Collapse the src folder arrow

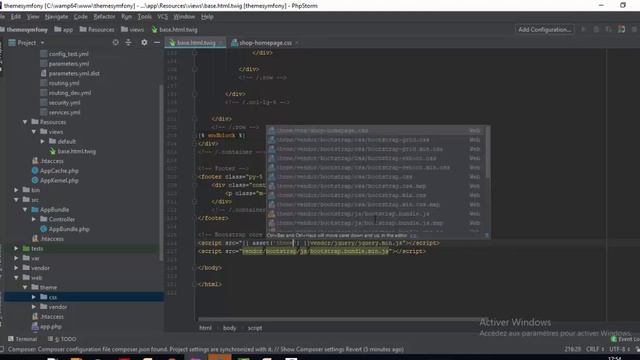coord(16,200)
